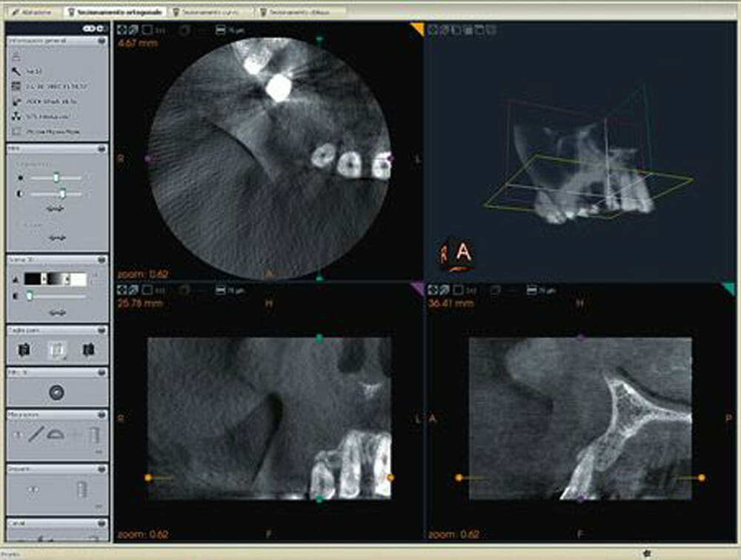The height and width of the screenshot is (560, 741).
Task: Select the protractor angle measurement tool
Action: [55, 435]
